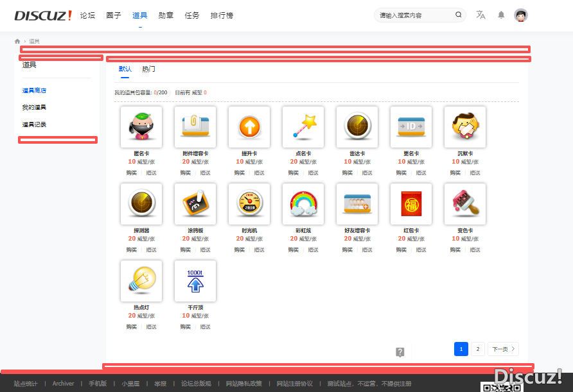This screenshot has height=392, width=573.
Task: Select the 热点灯 light bulb icon
Action: 141,280
